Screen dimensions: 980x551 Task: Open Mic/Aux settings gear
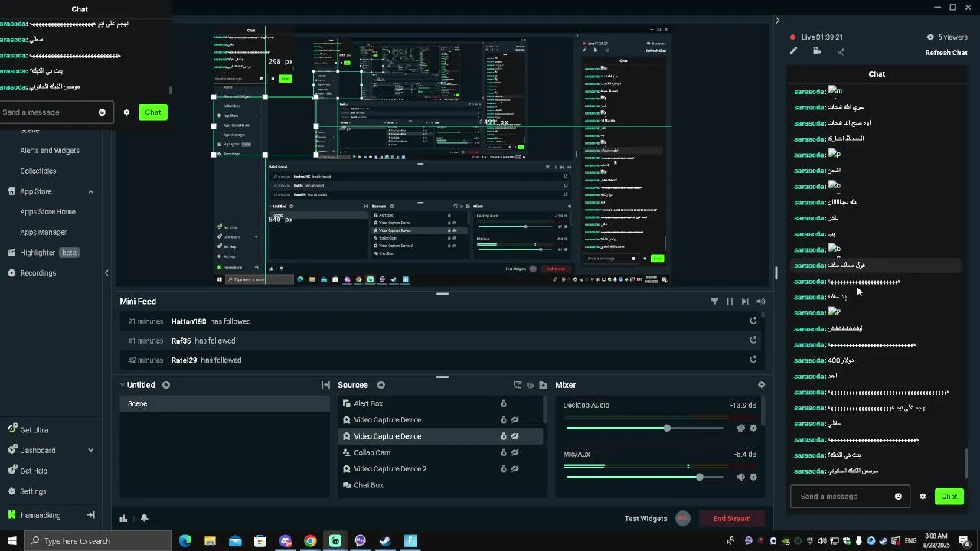tap(753, 477)
